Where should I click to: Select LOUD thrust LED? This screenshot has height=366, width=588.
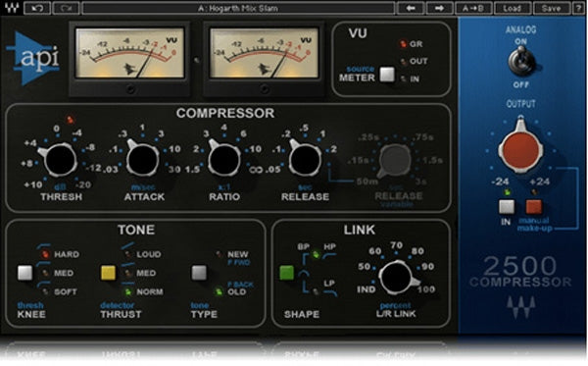click(x=127, y=254)
